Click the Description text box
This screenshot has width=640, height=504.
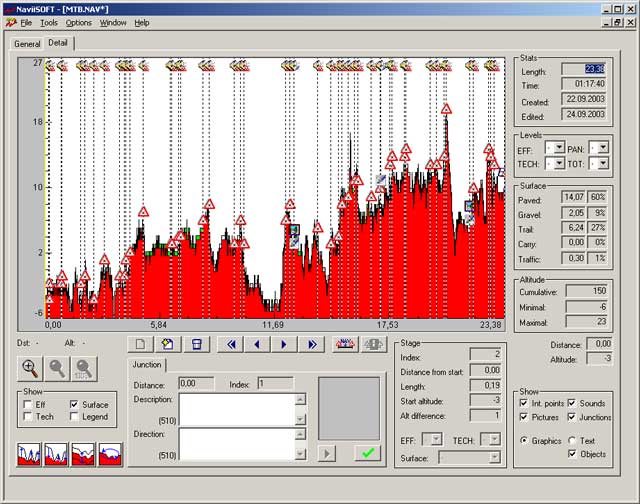pyautogui.click(x=237, y=410)
